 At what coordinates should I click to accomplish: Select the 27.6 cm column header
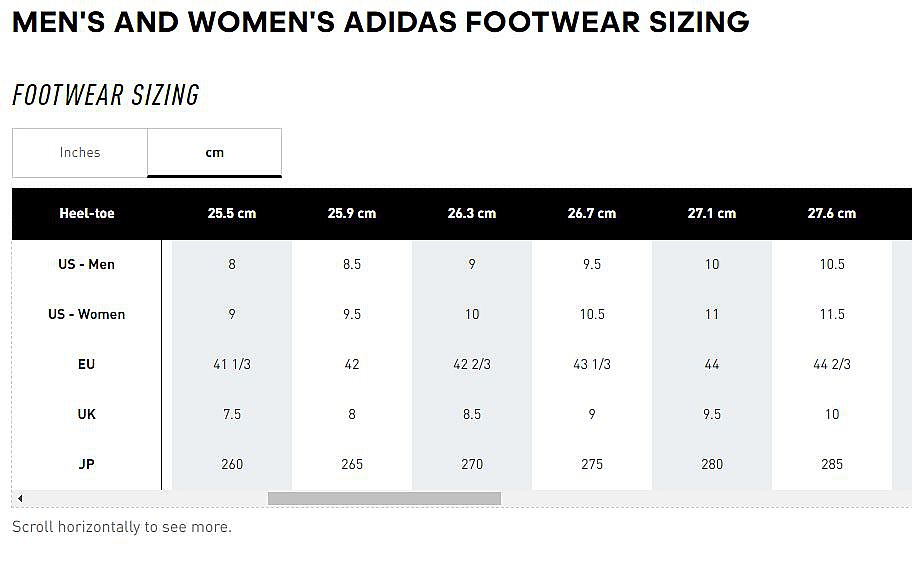pyautogui.click(x=832, y=214)
